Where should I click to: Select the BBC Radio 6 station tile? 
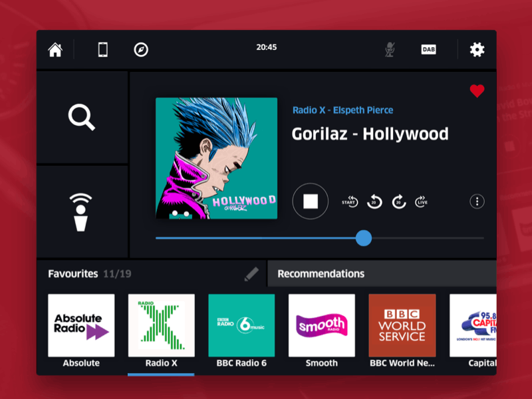click(241, 325)
